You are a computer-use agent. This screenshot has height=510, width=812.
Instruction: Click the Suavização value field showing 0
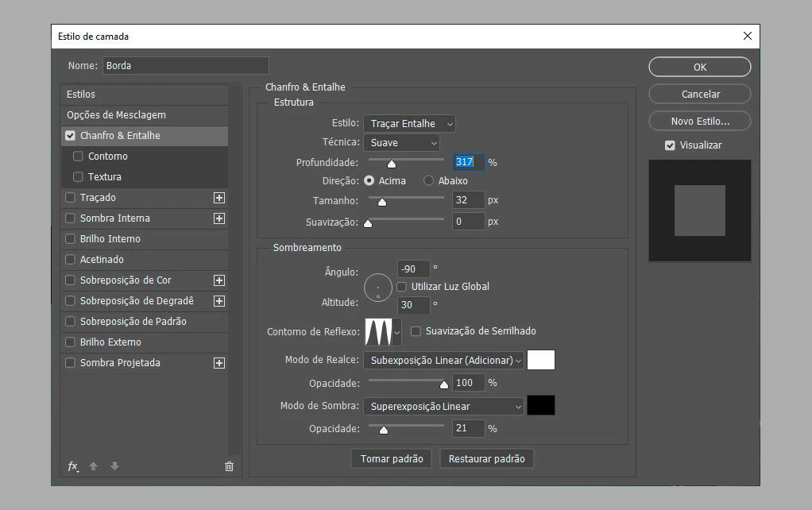coord(469,222)
